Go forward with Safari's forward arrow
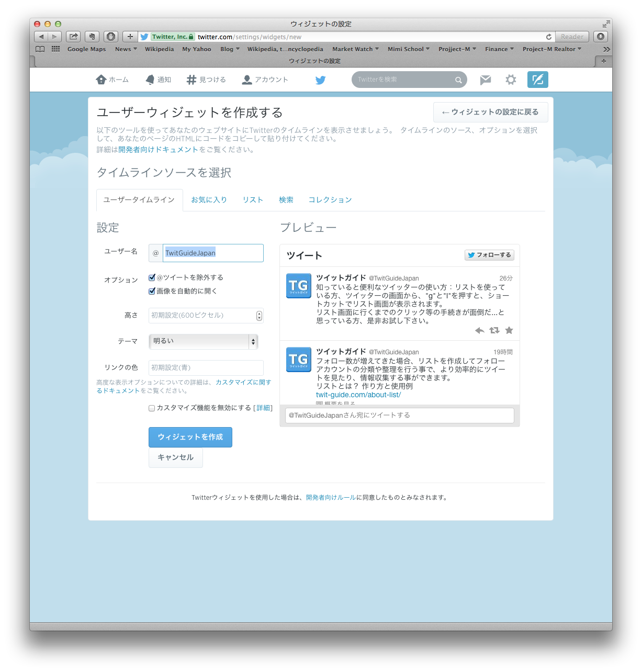Viewport: 642px width, 672px height. click(55, 37)
